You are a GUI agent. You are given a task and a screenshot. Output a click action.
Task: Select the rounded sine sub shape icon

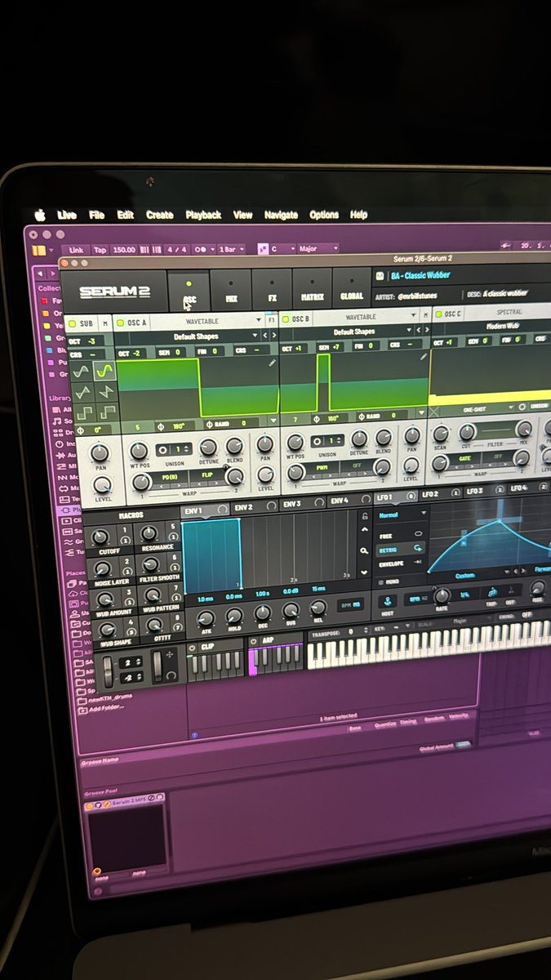pos(104,372)
